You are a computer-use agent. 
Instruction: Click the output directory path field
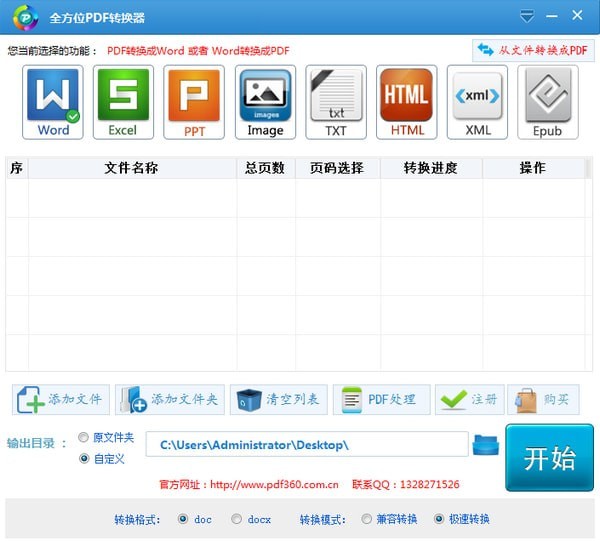[x=307, y=444]
